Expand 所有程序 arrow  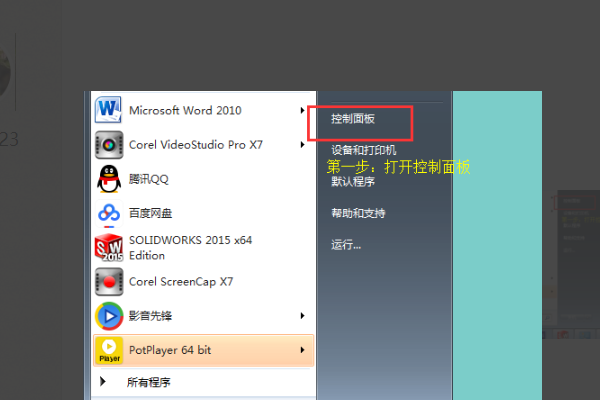click(103, 381)
